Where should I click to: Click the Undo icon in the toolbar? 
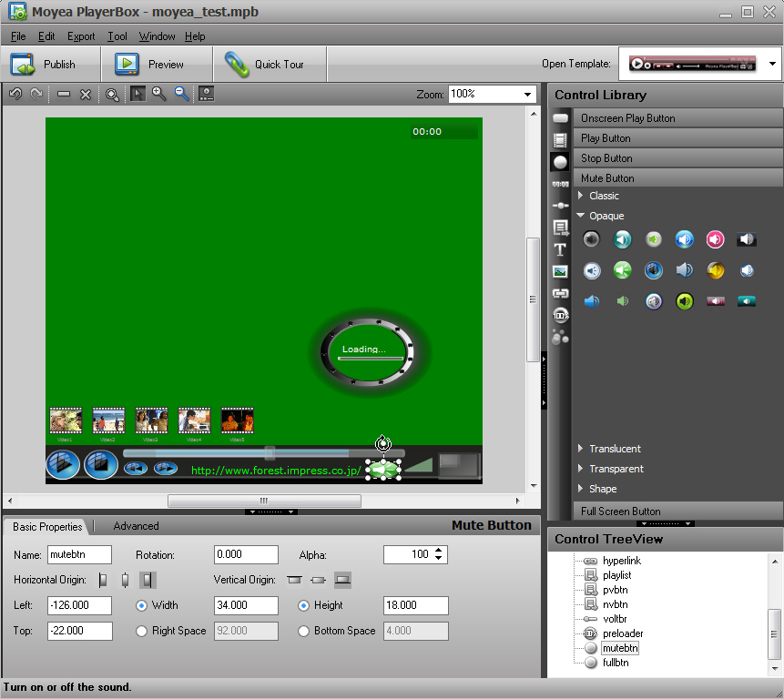[x=15, y=94]
